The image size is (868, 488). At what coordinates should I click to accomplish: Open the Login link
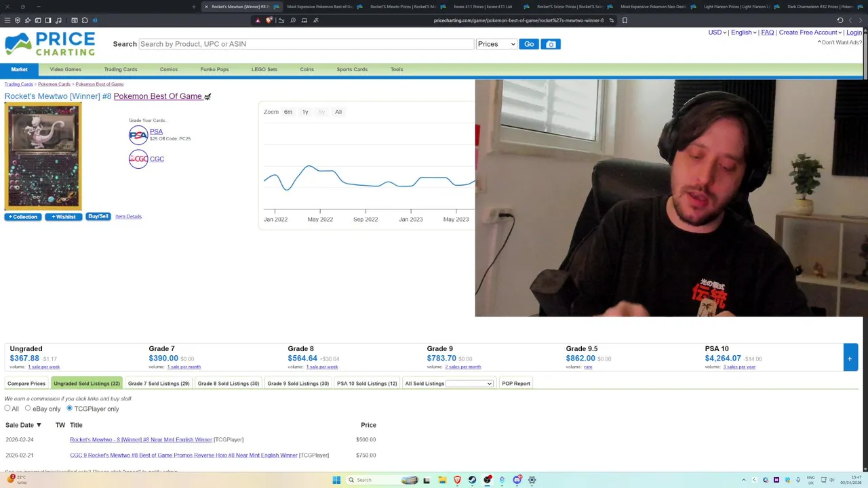tap(854, 33)
